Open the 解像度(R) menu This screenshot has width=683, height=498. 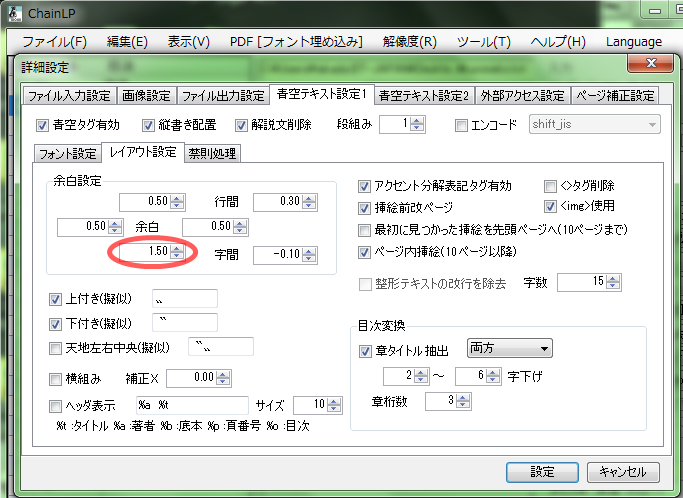point(409,42)
